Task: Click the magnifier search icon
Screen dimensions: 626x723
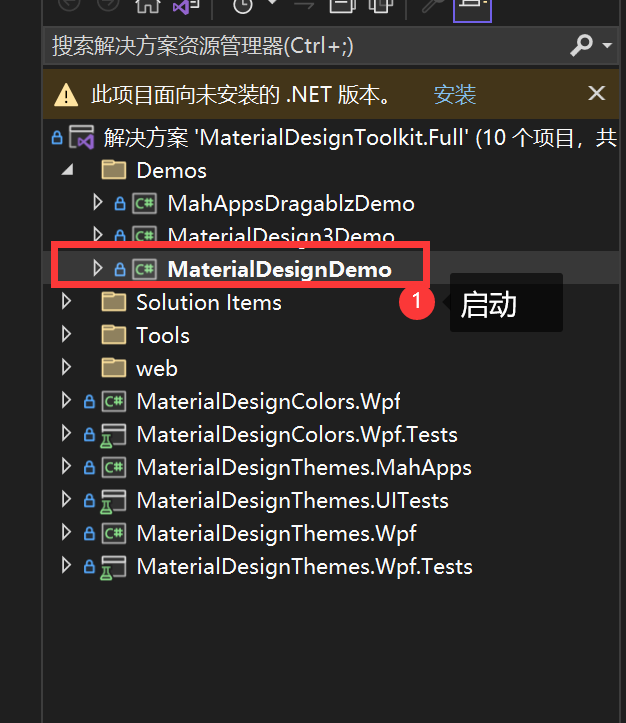Action: pos(581,45)
